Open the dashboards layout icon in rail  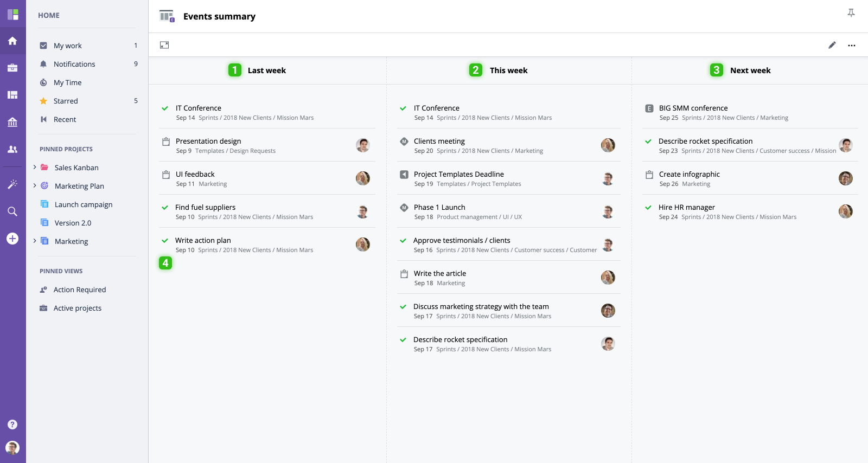coord(12,95)
